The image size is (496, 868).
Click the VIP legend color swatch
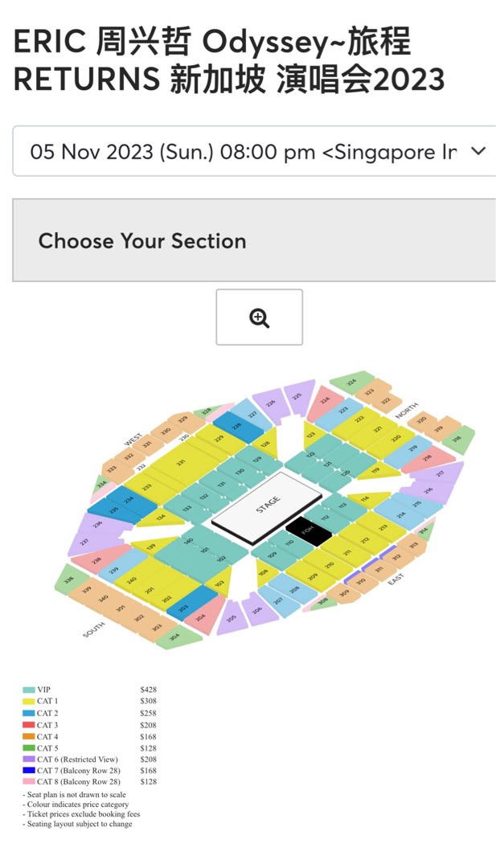[x=29, y=690]
